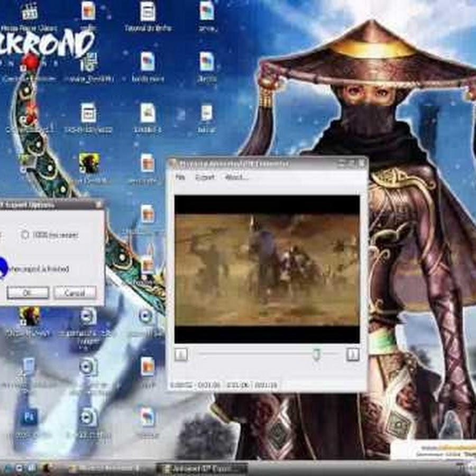The width and height of the screenshot is (476, 476).
Task: Click the video timeline slider handle
Action: pos(316,354)
